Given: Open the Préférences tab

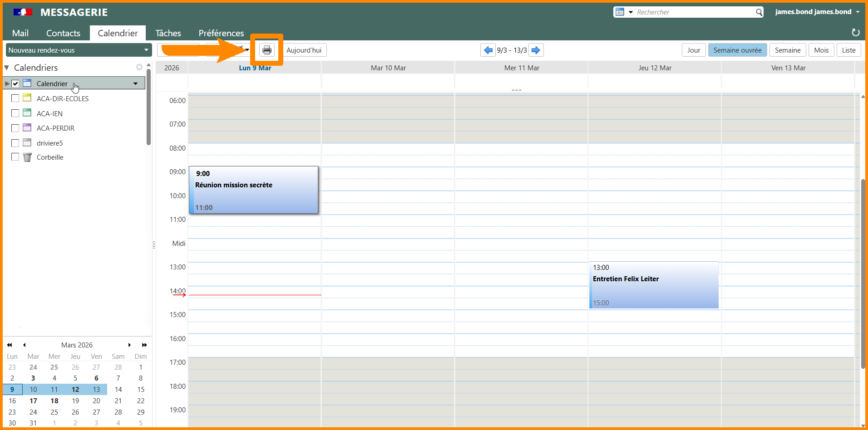Looking at the screenshot, I should tap(221, 33).
